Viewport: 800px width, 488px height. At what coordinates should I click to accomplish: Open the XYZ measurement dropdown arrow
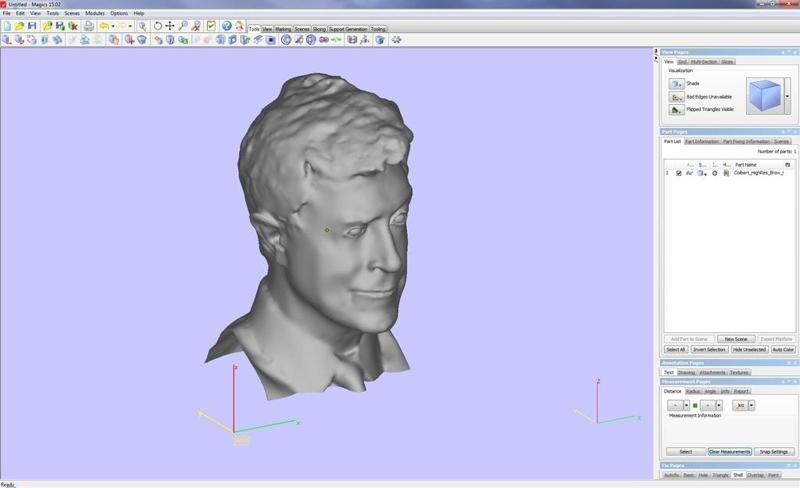pos(752,405)
